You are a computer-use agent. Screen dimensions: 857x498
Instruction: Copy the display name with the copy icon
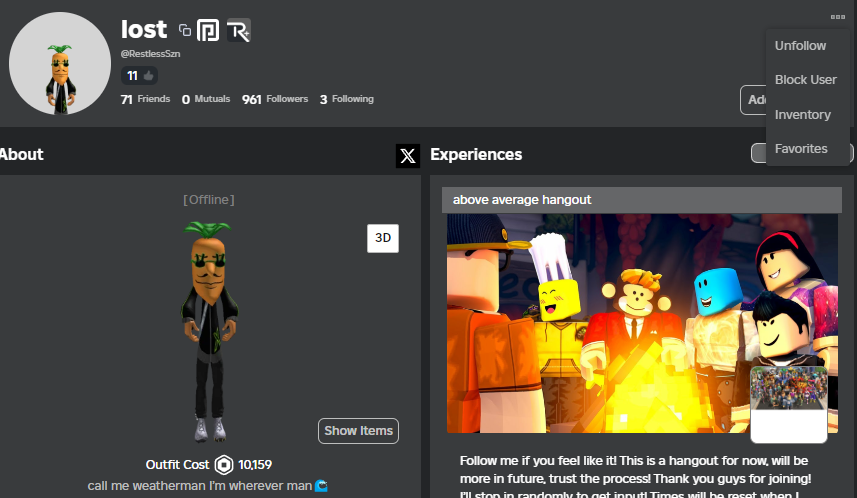click(185, 30)
